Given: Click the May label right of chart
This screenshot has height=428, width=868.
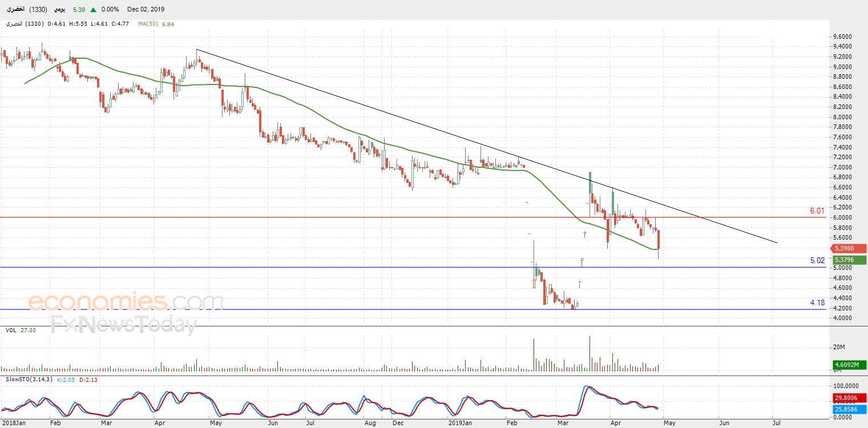Looking at the screenshot, I should point(669,423).
